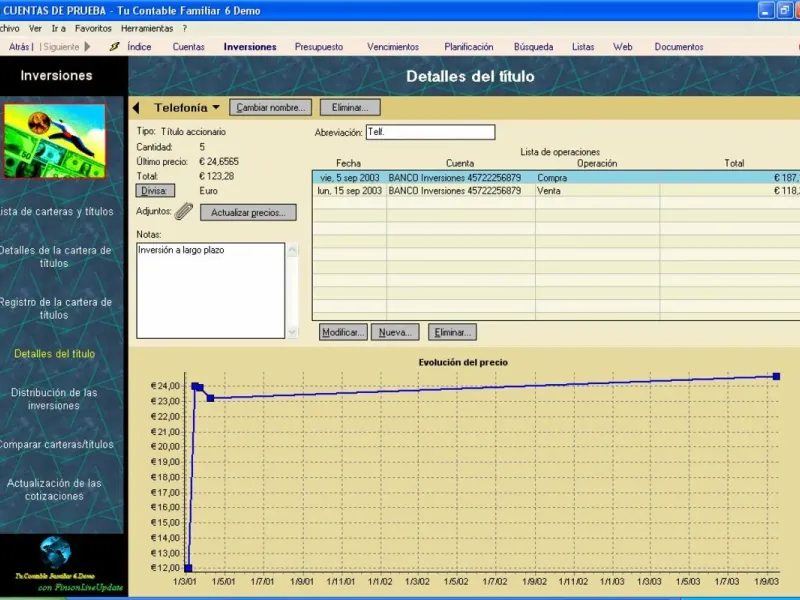Click the Cuenta column header

coord(460,163)
